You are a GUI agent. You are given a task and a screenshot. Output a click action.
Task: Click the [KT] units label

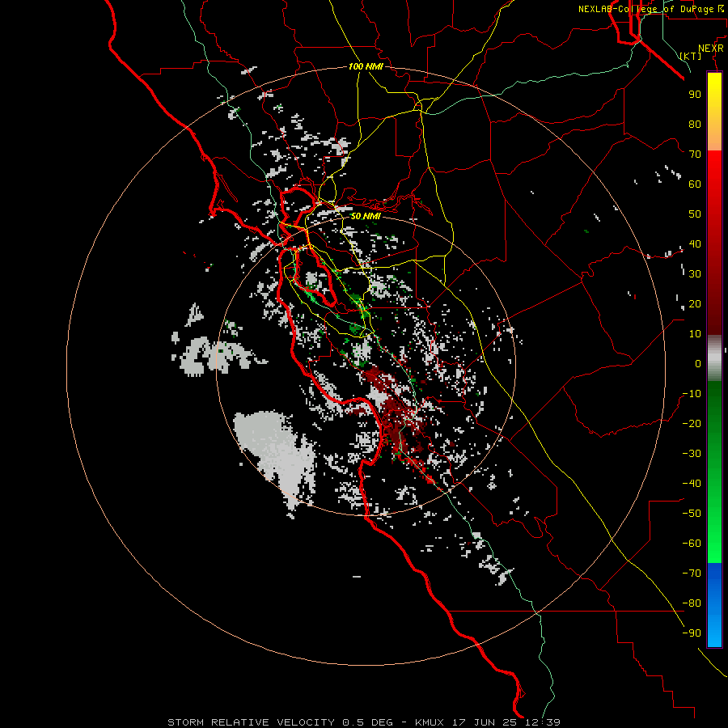tap(691, 56)
